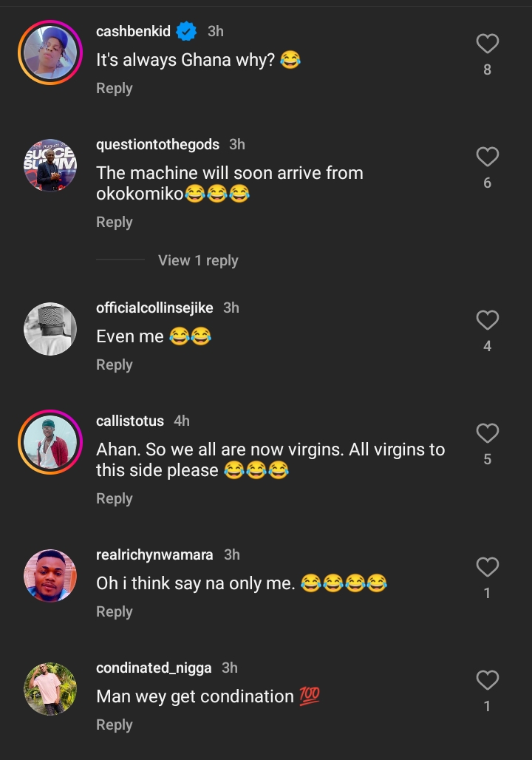Reply to condinated_nigga's comment
The image size is (532, 760).
pyautogui.click(x=114, y=725)
